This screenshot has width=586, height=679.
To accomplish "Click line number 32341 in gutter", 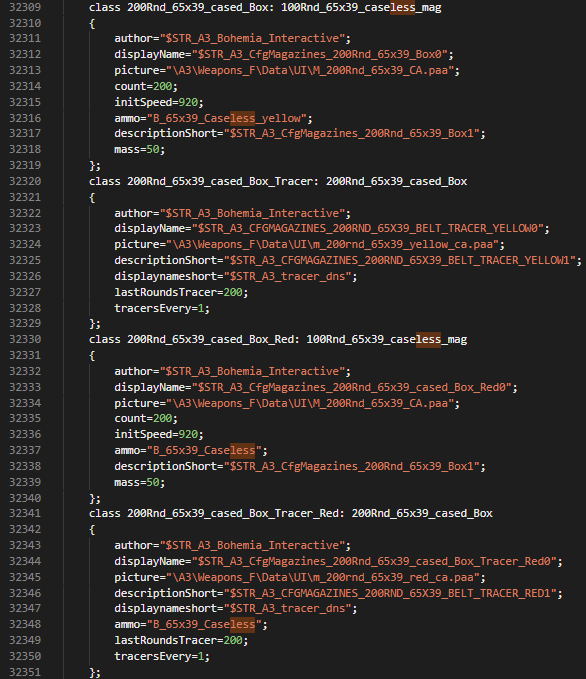I will [25, 513].
